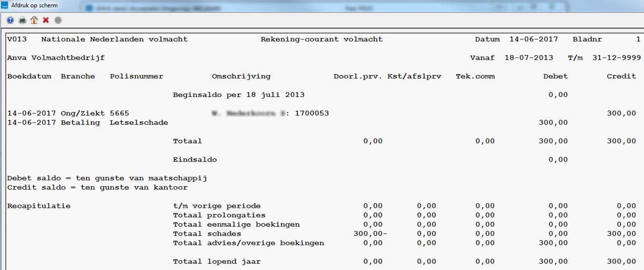Click the 'Debet' column header

click(x=555, y=76)
